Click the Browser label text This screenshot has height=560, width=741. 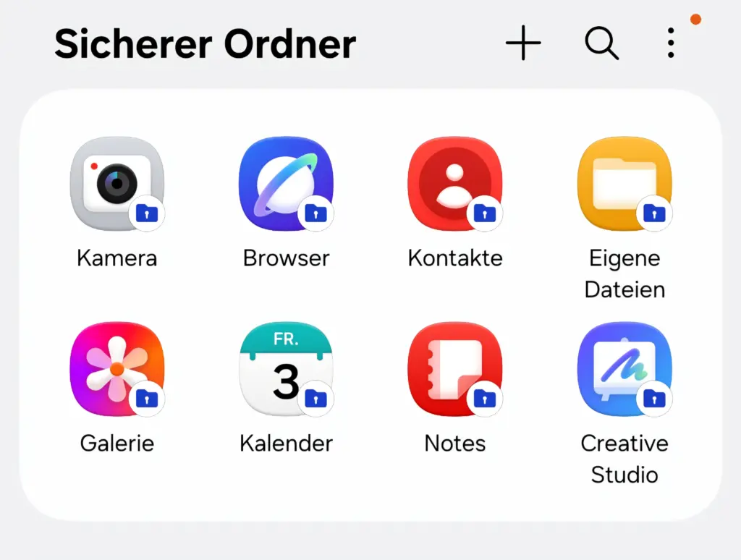[x=287, y=258]
